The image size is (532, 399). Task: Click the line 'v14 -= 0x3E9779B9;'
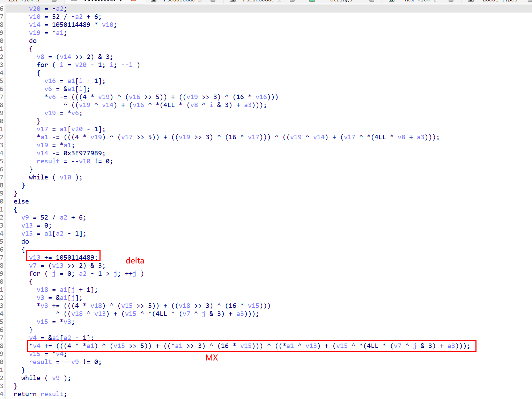[x=71, y=153]
